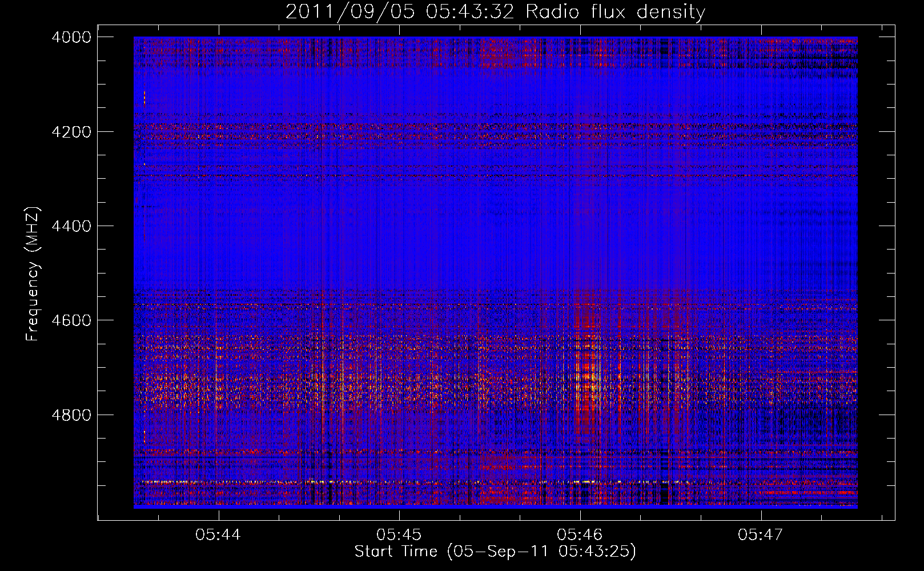Click the '05:45' time axis label

coord(399,534)
